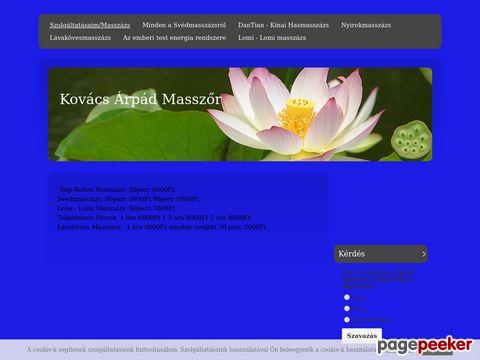
Task: Click the green lotus seed pod in banner
Action: 412,141
